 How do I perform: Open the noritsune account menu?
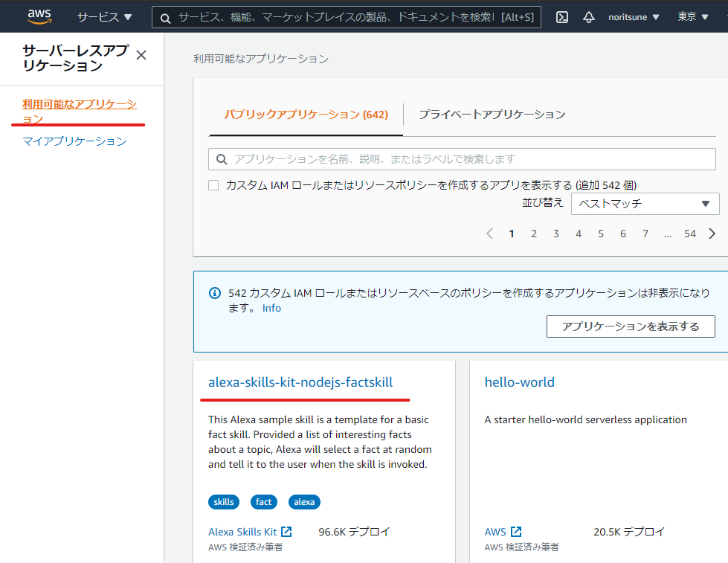[x=634, y=17]
